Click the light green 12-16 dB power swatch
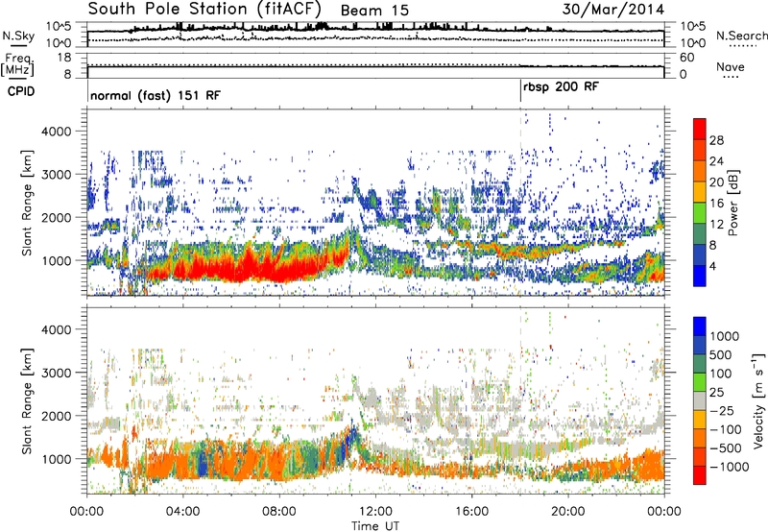The image size is (768, 532). [700, 213]
